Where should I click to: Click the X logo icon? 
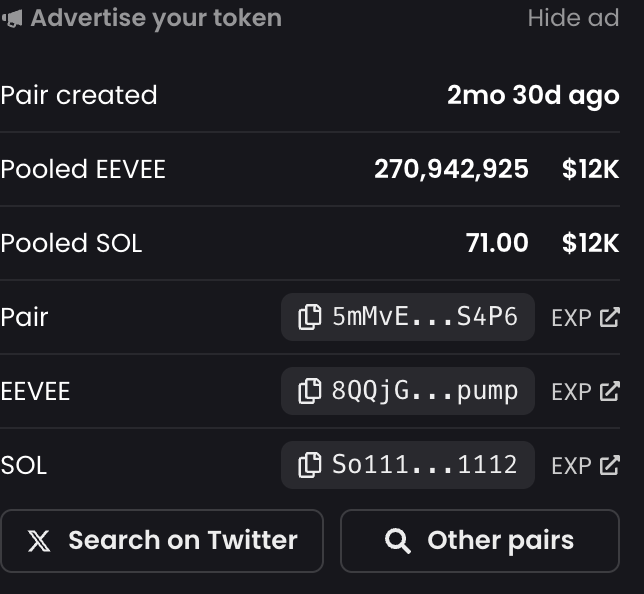pyautogui.click(x=39, y=541)
